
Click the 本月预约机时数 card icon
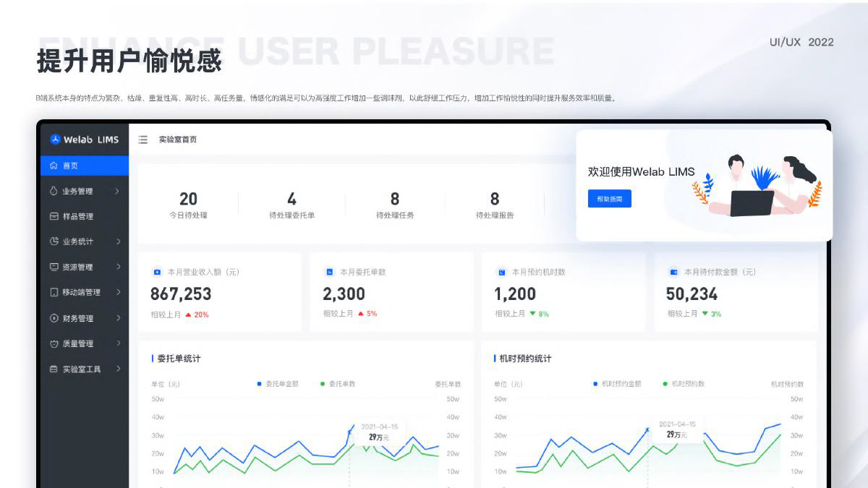(502, 273)
